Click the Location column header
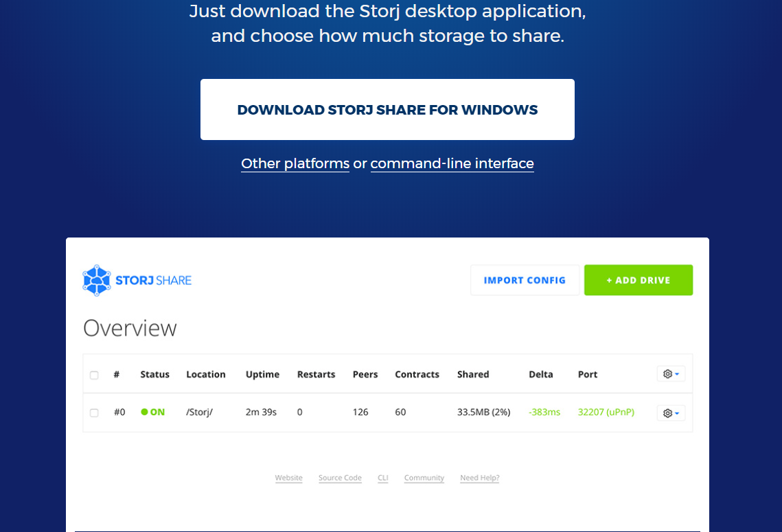Viewport: 782px width, 532px height. (206, 374)
